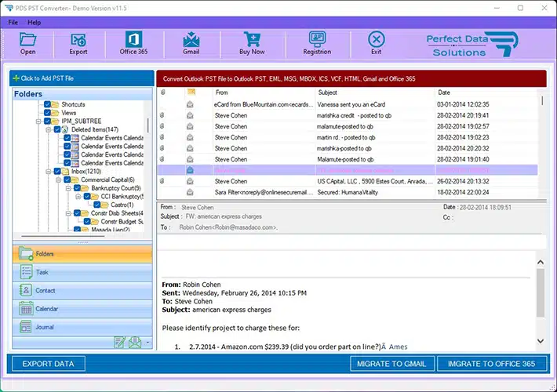
Task: Click the MIGRATE TO GMAIL button
Action: pyautogui.click(x=391, y=364)
